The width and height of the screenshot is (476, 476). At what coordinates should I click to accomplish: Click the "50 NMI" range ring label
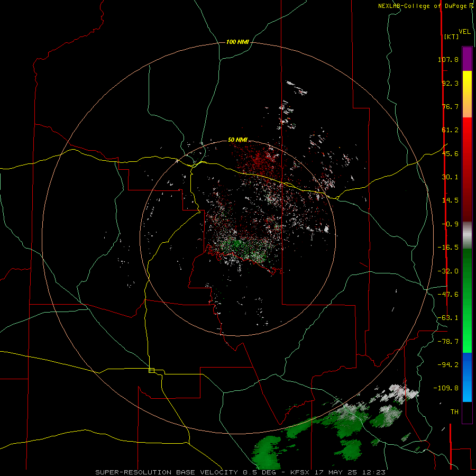237,140
